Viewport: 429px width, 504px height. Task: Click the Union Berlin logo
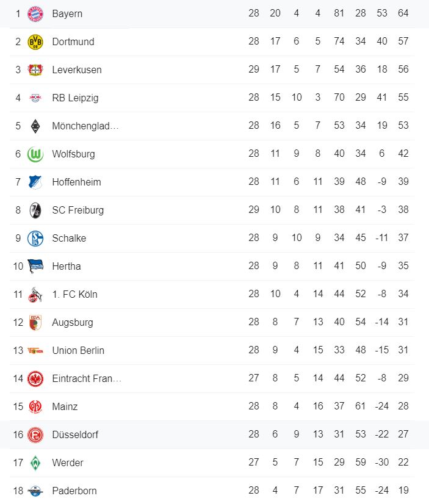(x=35, y=350)
